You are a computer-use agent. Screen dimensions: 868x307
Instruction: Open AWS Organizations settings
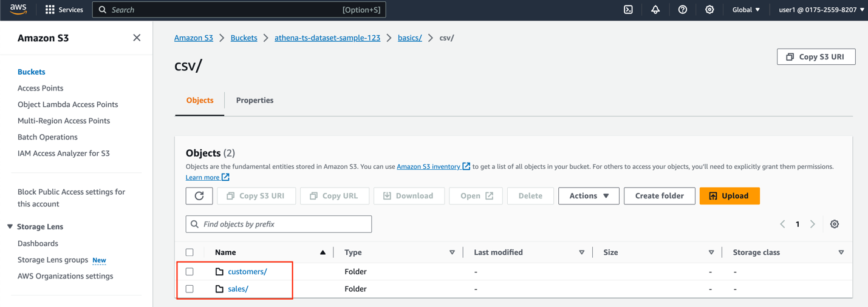click(66, 276)
